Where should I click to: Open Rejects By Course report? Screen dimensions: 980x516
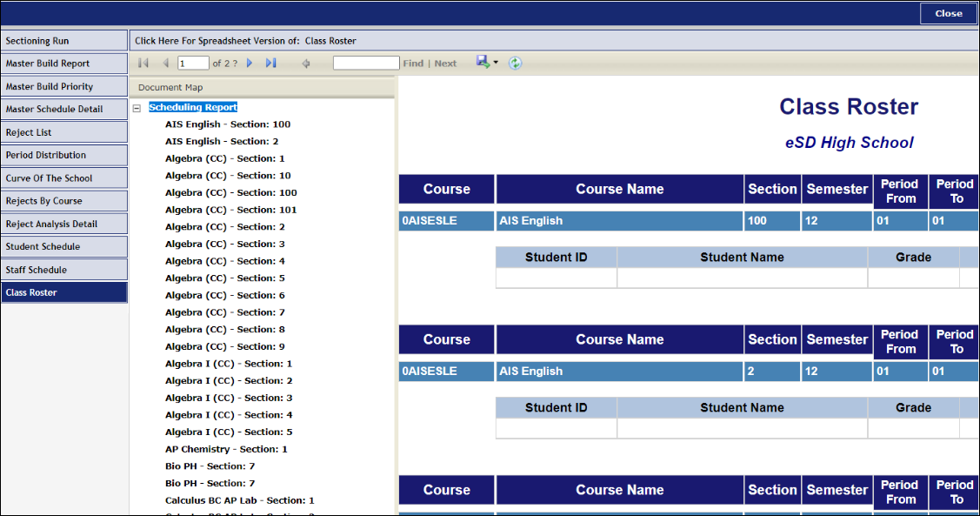[x=64, y=201]
